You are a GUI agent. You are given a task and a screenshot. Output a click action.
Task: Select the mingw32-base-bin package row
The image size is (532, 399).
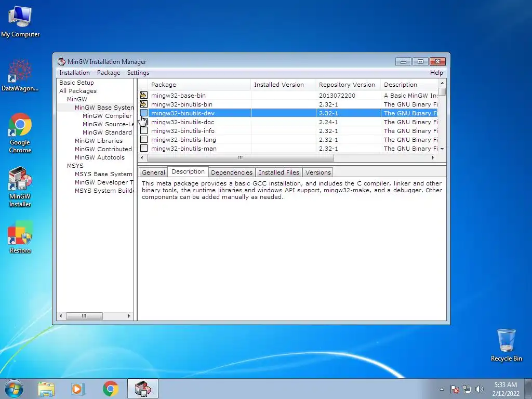[288, 96]
